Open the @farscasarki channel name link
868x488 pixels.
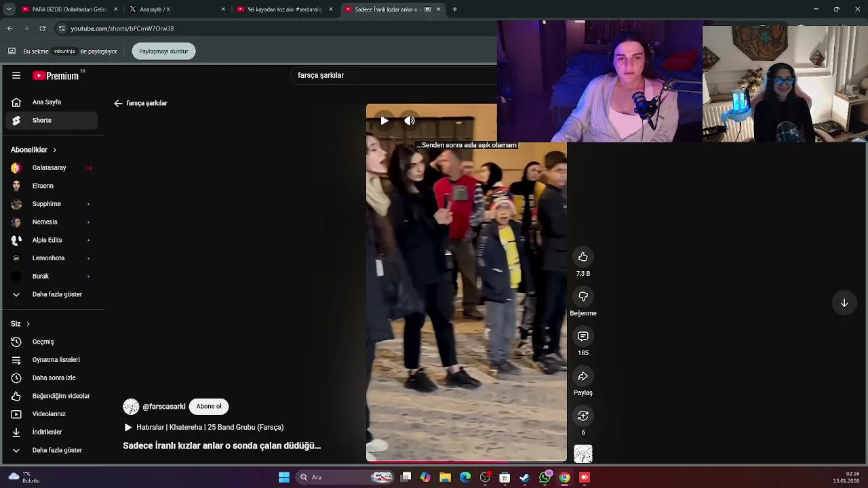[164, 407]
